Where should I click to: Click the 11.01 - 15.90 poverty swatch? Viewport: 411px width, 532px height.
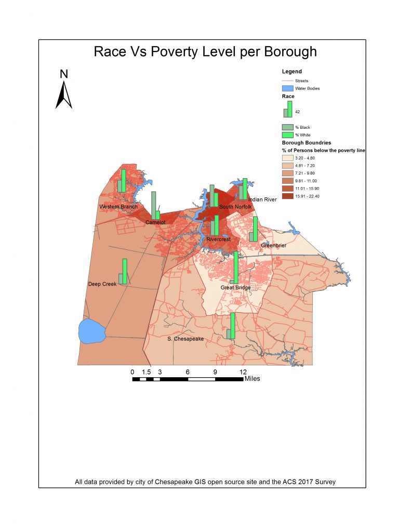[x=287, y=188]
